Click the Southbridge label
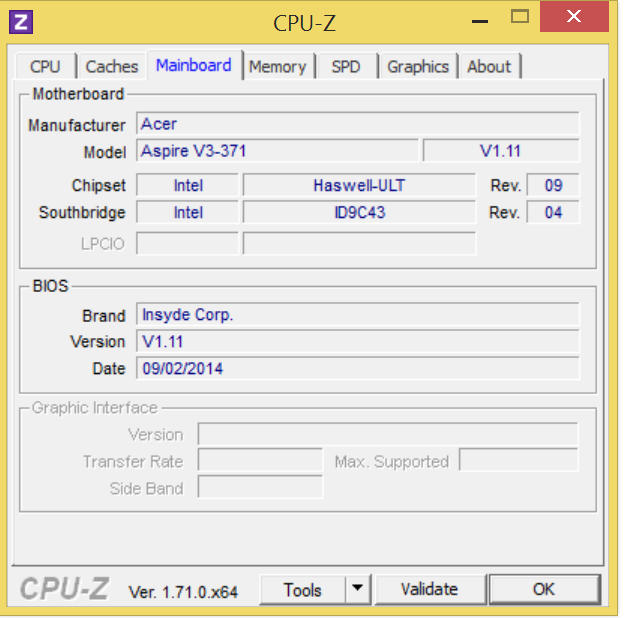Screen dimensions: 628x618 click(82, 212)
